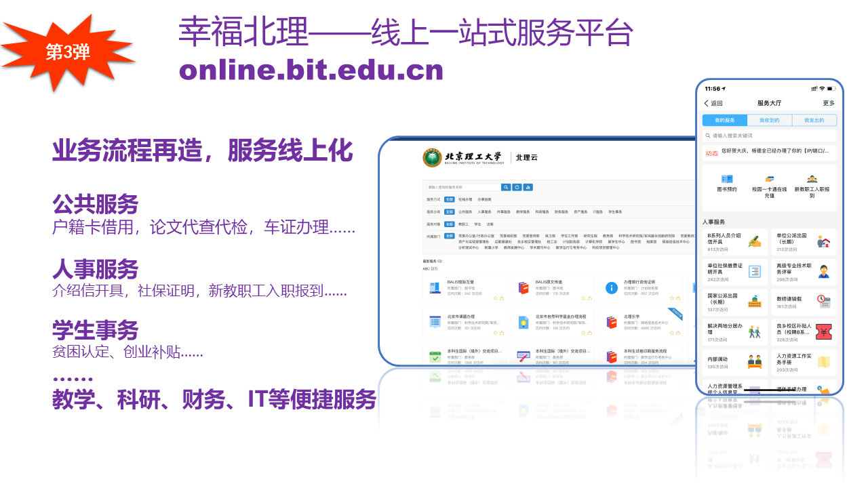Tap the 教师请销假 calendar clock icon
The image size is (868, 488).
click(824, 302)
